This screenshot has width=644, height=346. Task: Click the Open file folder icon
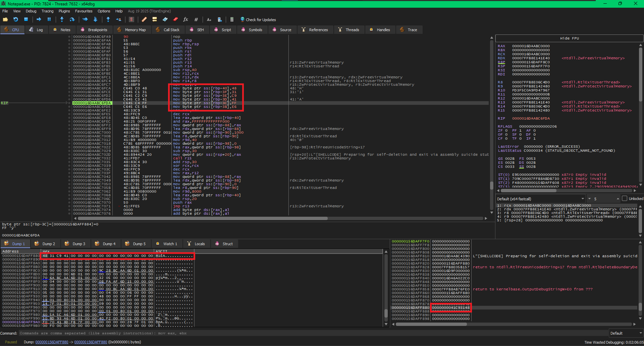coord(5,20)
